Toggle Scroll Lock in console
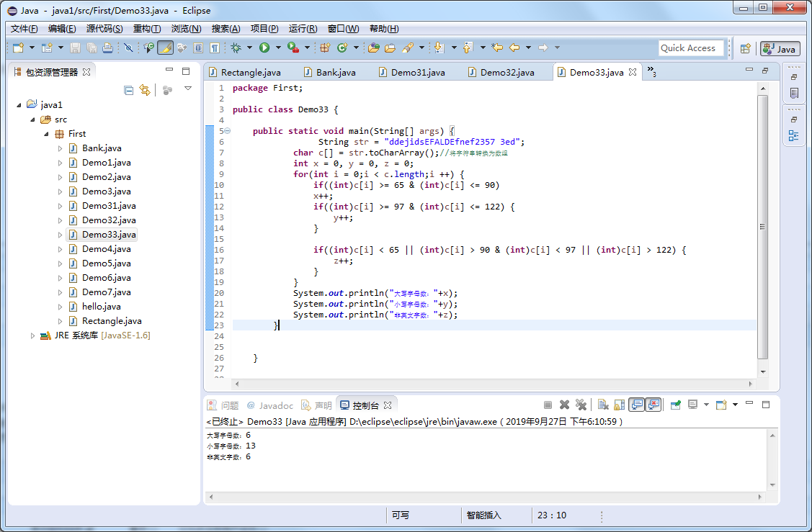This screenshot has width=812, height=532. pos(620,405)
